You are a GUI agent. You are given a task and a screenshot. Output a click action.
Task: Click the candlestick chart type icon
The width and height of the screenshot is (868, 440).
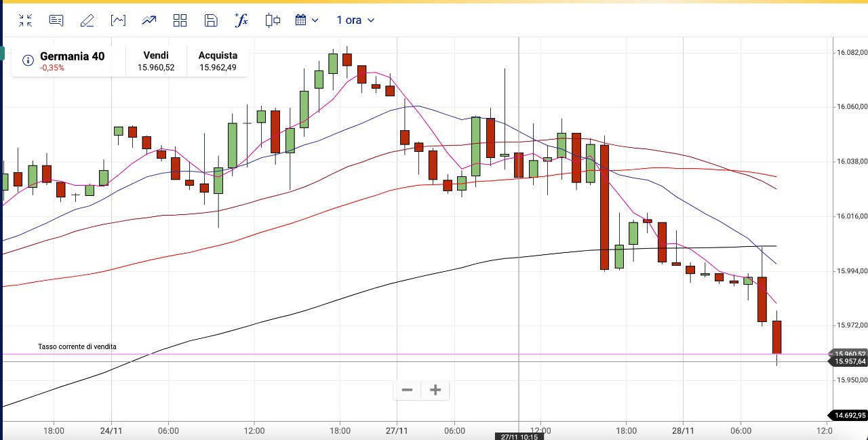273,20
